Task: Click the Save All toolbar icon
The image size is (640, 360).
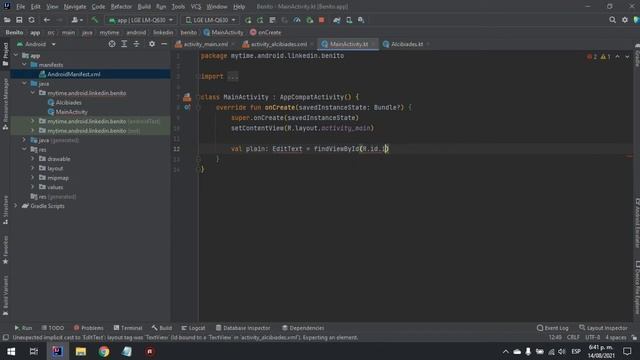Action: click(x=19, y=20)
